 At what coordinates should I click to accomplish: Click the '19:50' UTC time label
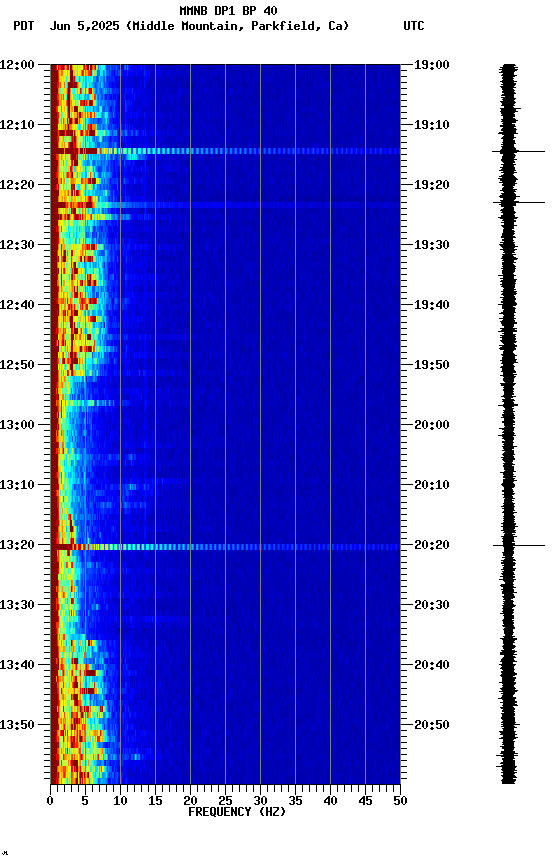[432, 365]
